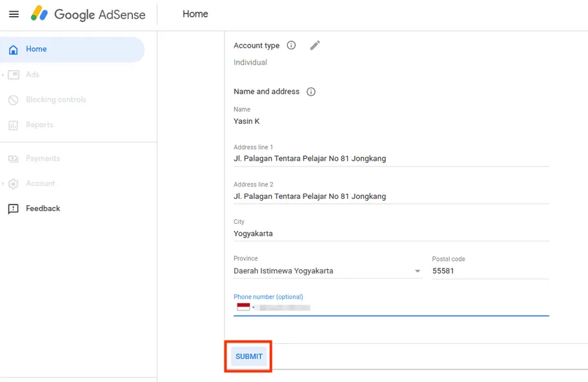Screen dimensions: 588x382
Task: Click the Blocking controls icon
Action: tap(14, 99)
